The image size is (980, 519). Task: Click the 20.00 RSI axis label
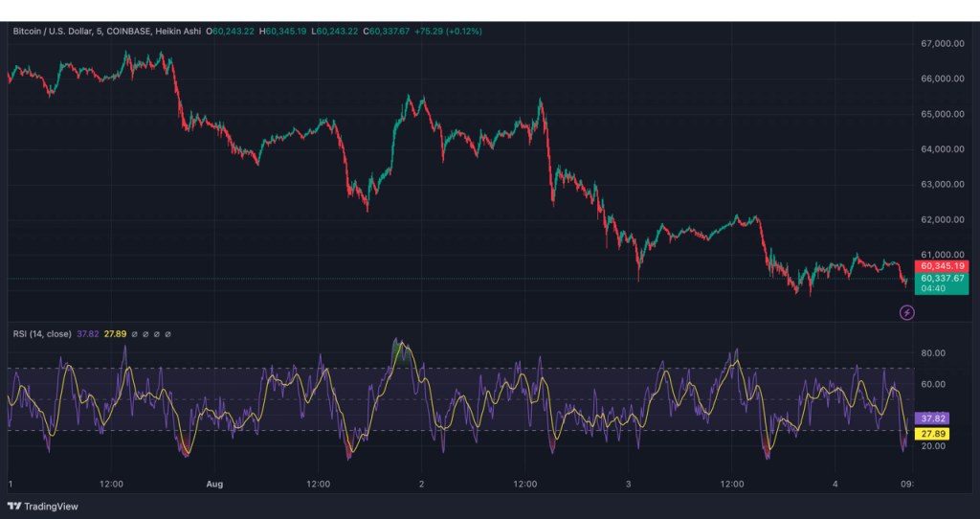pos(932,446)
